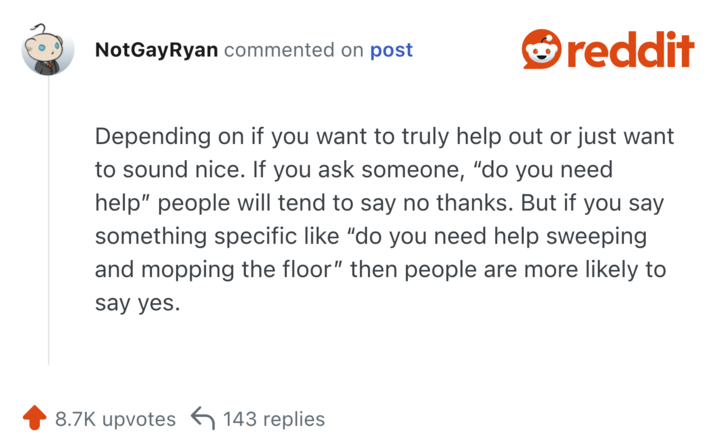Click the "commented on" text
Image resolution: width=716 pixels, height=443 pixels.
click(x=294, y=50)
